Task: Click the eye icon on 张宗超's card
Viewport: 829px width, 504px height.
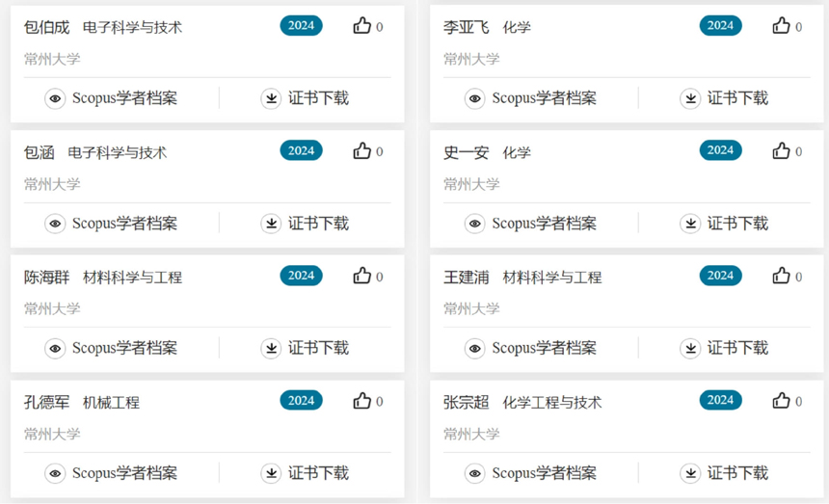Action: [x=475, y=473]
